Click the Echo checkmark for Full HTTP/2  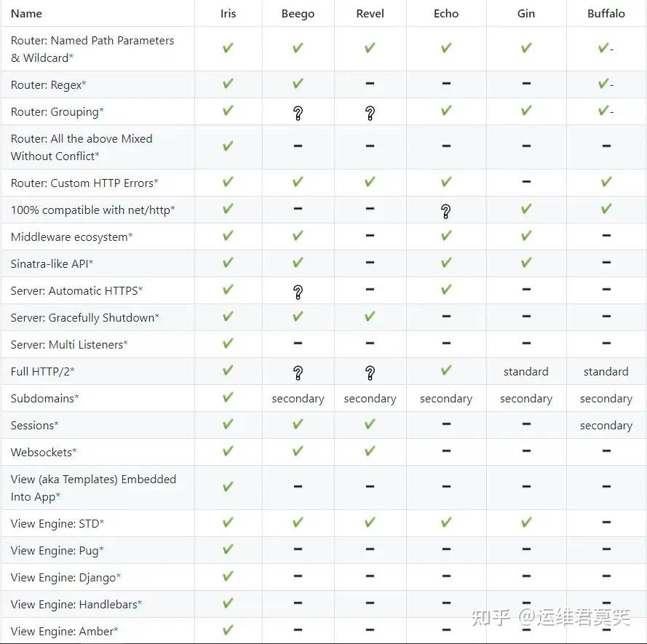point(446,370)
